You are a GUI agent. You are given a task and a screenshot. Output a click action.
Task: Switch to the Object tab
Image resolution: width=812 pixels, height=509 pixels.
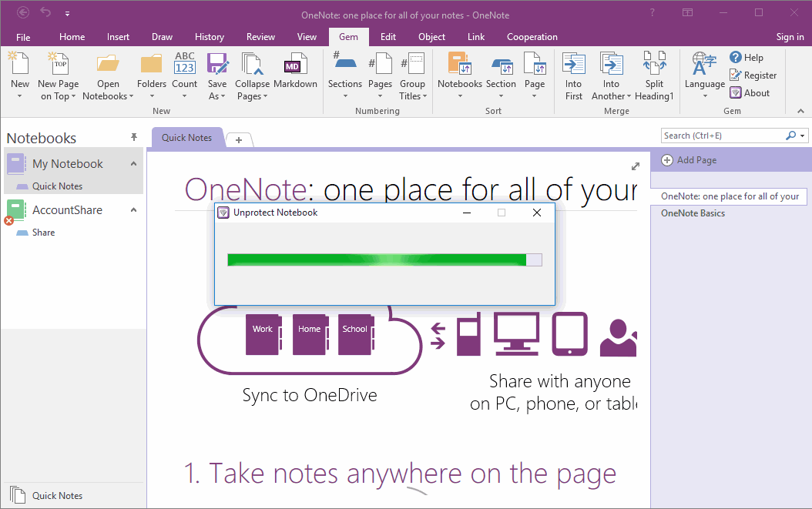[x=432, y=37]
